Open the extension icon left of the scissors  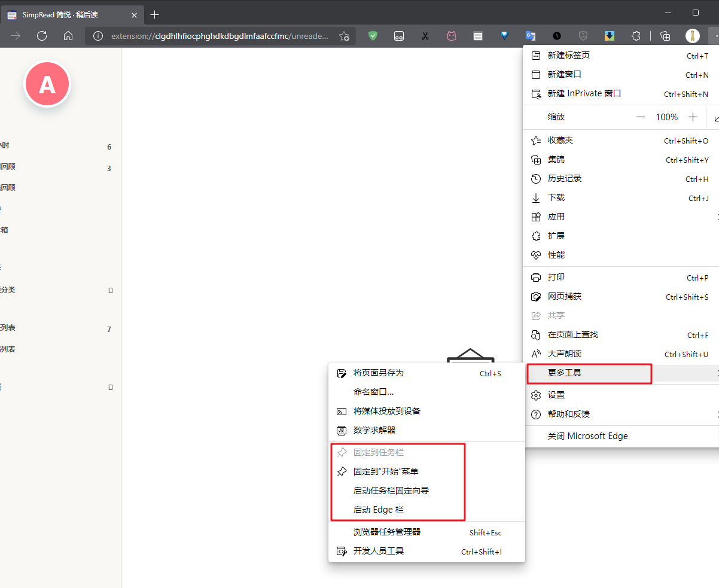pyautogui.click(x=399, y=36)
